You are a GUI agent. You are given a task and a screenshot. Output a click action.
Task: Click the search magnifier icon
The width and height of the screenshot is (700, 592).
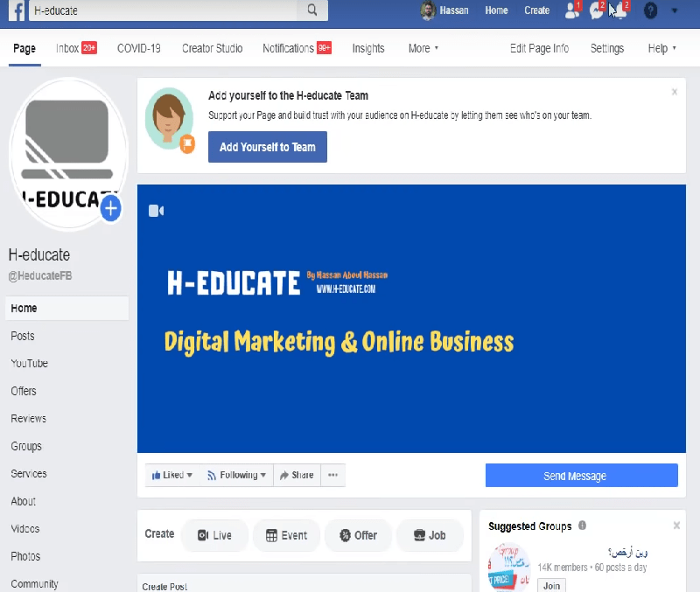[312, 10]
